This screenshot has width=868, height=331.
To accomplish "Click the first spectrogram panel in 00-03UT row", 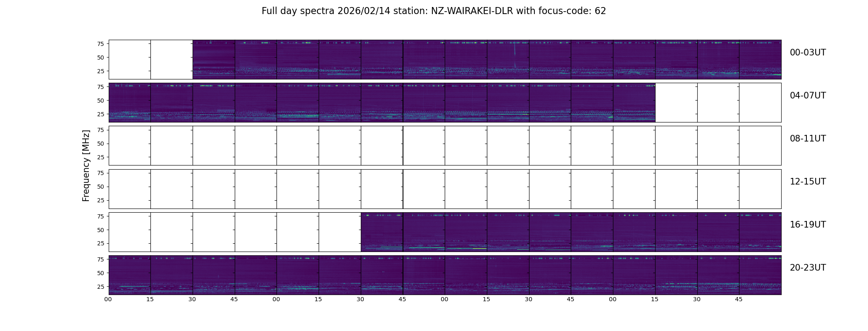I will coord(214,60).
